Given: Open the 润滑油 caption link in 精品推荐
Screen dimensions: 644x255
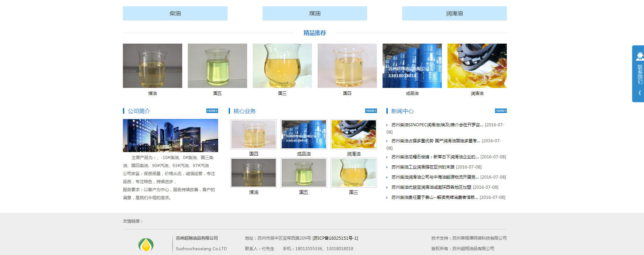Looking at the screenshot, I should click(477, 93).
